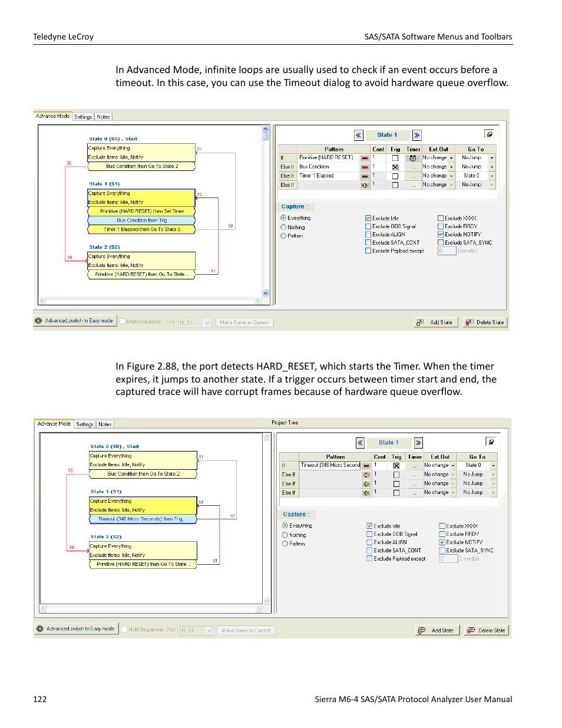Image resolution: width=562 pixels, height=728 pixels.
Task: Open timer '...' button in Timeout (346 Micro Second) row
Action: coord(415,466)
